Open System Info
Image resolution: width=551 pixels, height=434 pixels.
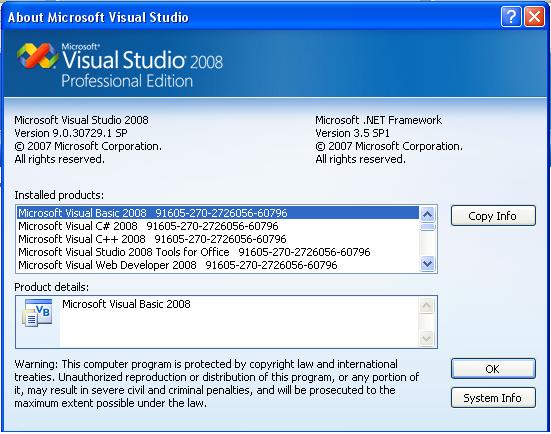(x=493, y=398)
